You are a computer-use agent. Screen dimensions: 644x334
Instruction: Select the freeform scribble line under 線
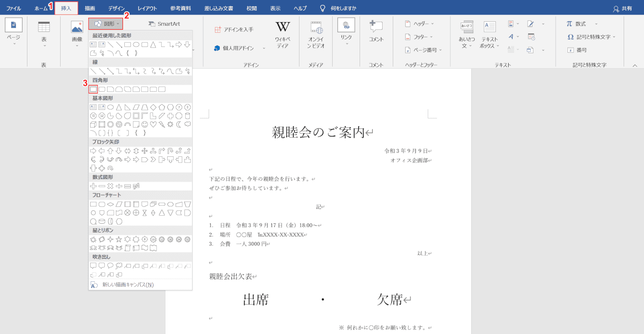point(188,71)
